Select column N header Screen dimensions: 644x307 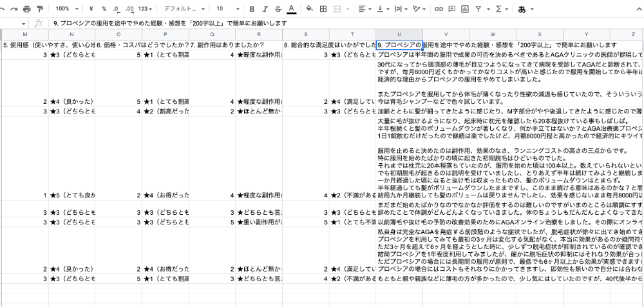72,35
